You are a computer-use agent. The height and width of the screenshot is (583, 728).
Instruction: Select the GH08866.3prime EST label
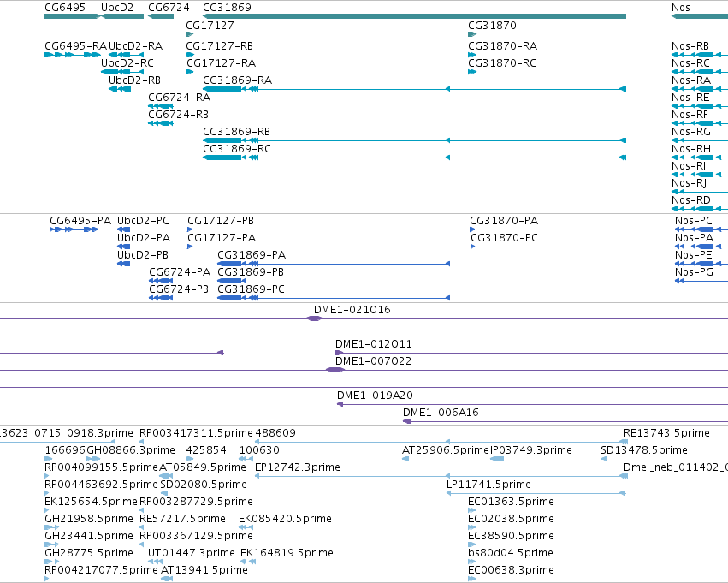point(131,450)
